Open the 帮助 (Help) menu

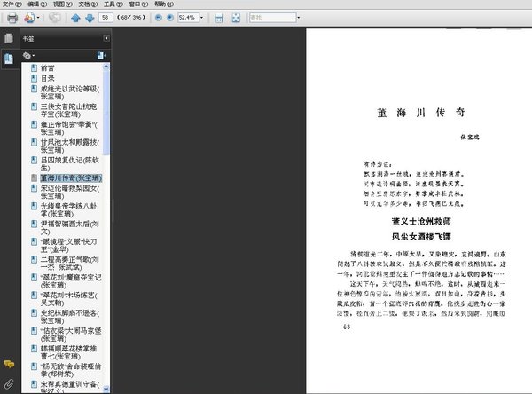pyautogui.click(x=164, y=4)
